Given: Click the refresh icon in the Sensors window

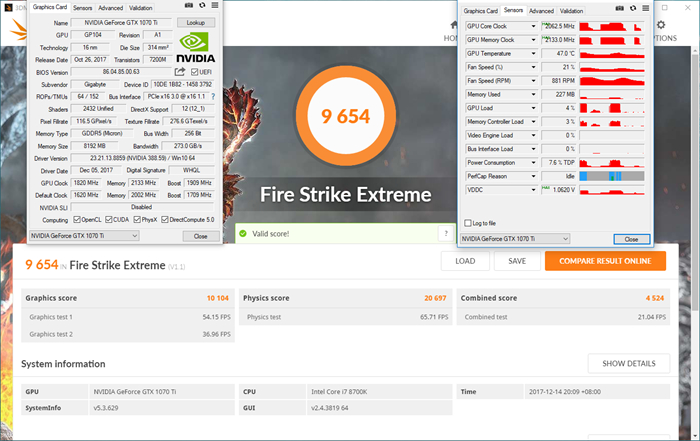Looking at the screenshot, I should pyautogui.click(x=633, y=9).
